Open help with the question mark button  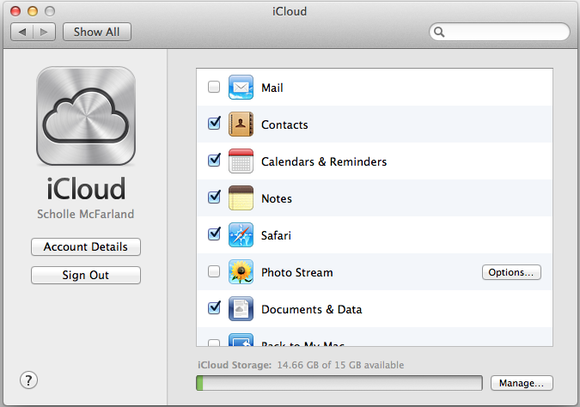point(28,380)
